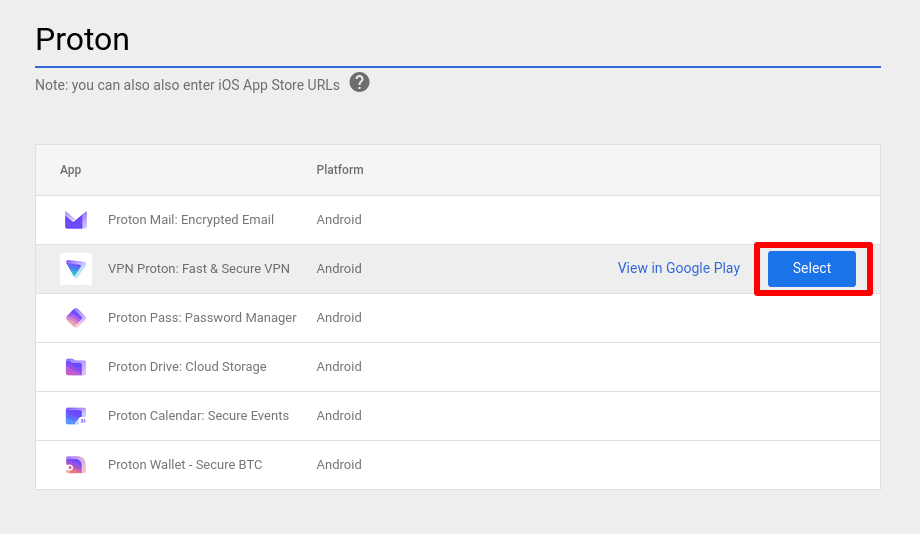Screen dimensions: 920x534
Task: Click the Proton search input field
Action: (x=457, y=41)
